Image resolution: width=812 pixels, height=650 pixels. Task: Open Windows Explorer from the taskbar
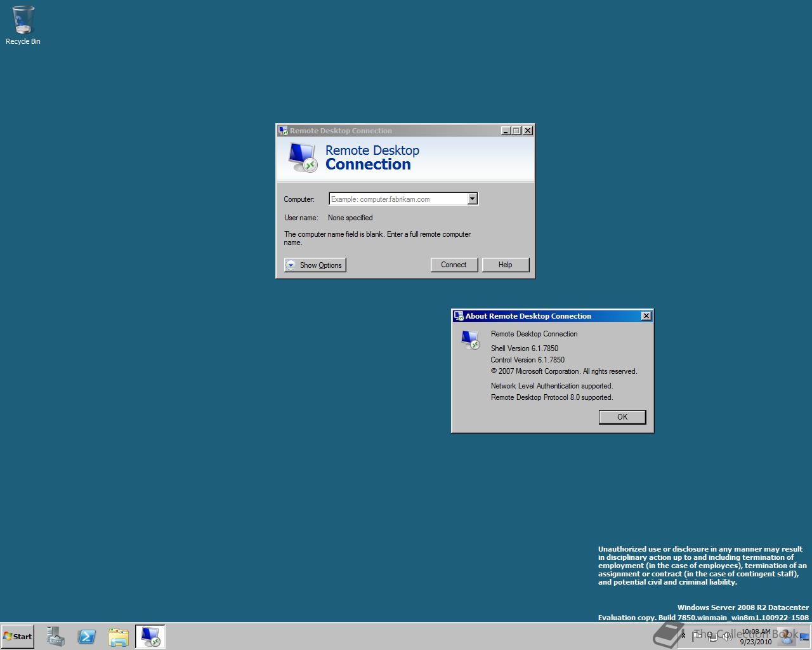coord(119,637)
